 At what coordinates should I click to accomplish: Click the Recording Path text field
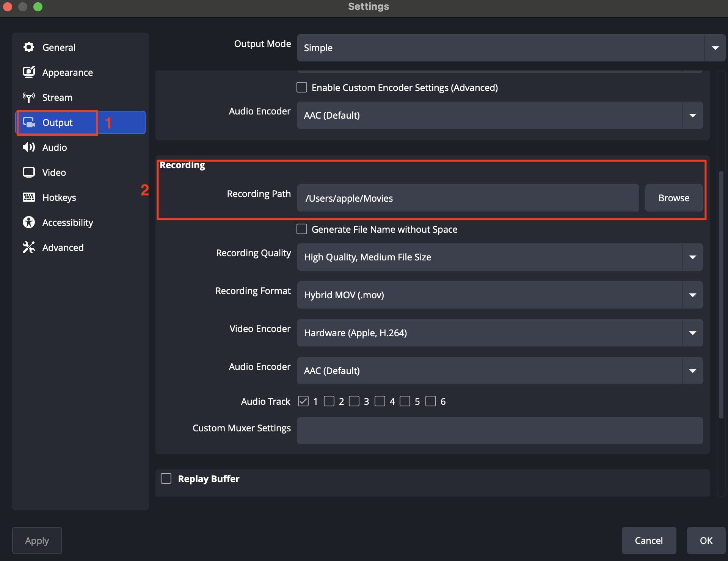pos(468,198)
